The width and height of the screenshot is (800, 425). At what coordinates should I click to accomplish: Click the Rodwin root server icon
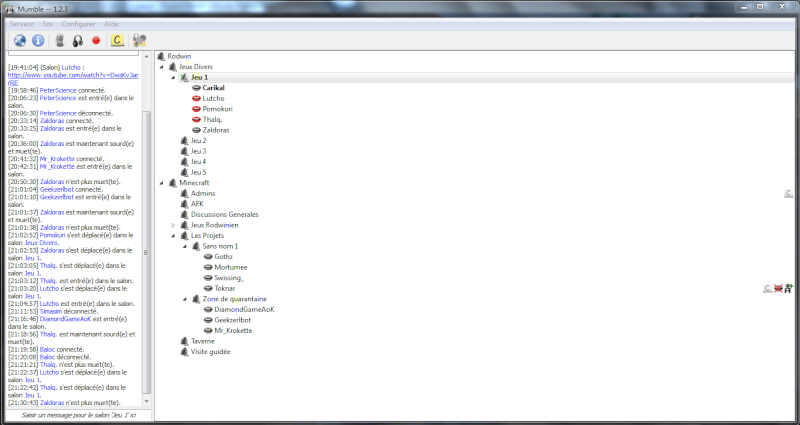coord(161,56)
